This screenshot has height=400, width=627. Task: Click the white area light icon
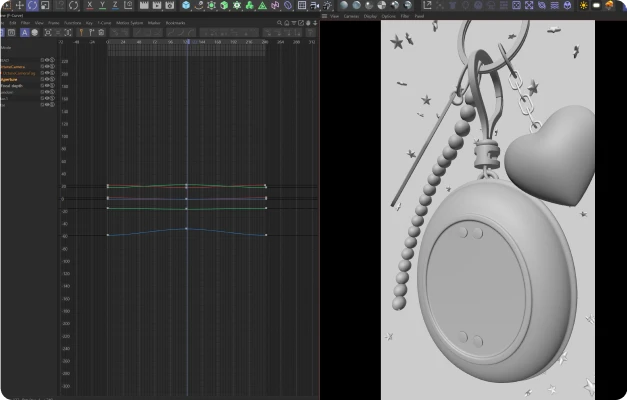[x=596, y=5]
